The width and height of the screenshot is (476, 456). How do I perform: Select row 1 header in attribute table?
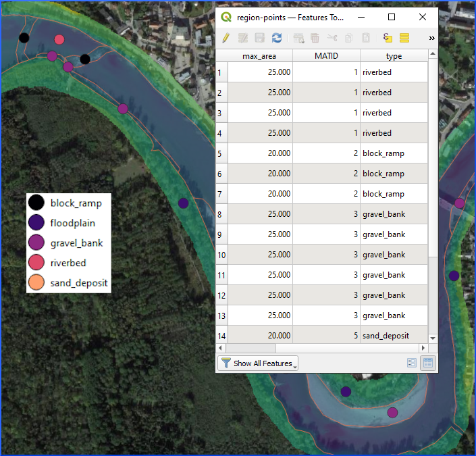(221, 72)
